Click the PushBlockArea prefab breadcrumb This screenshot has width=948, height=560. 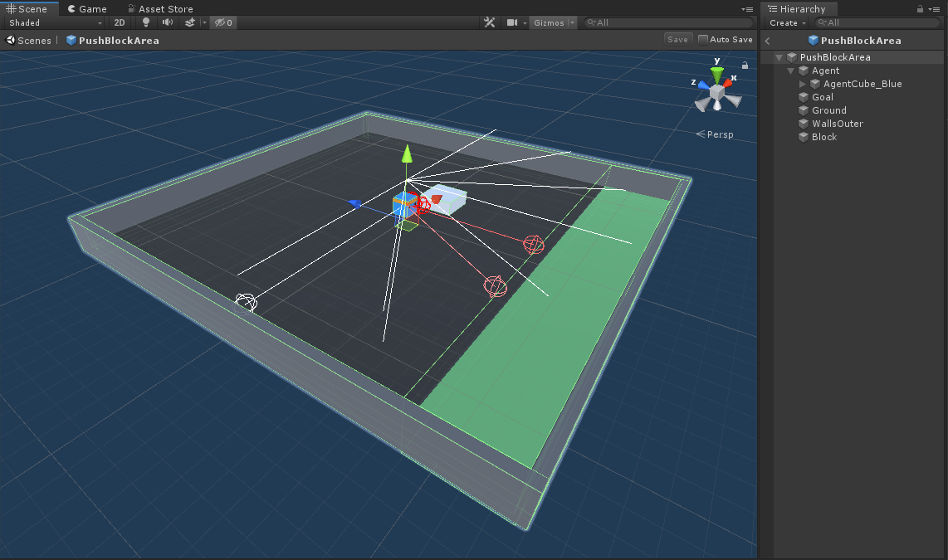pos(112,41)
